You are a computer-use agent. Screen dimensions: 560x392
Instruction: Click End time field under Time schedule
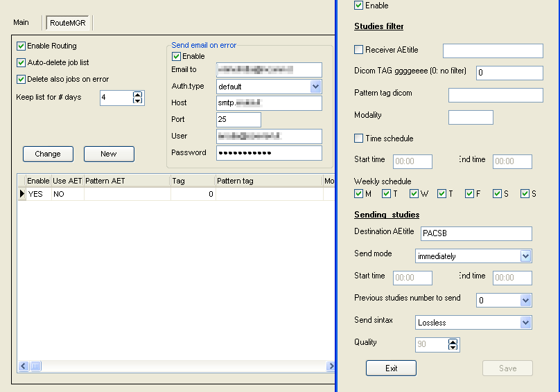tap(512, 161)
